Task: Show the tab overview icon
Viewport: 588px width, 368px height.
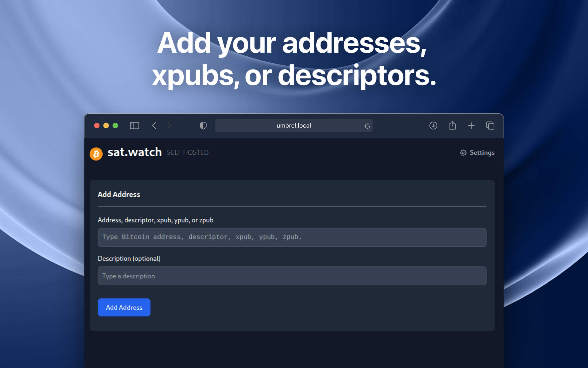Action: point(490,125)
